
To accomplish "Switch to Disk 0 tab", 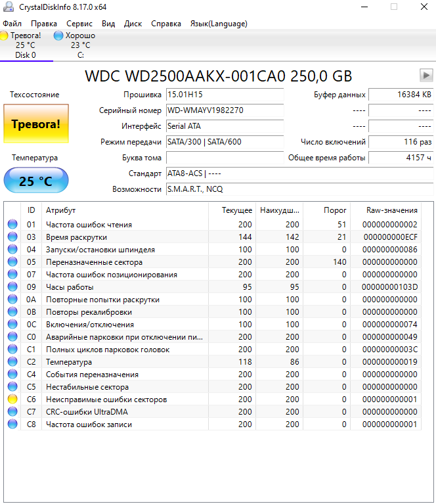I will pos(26,45).
